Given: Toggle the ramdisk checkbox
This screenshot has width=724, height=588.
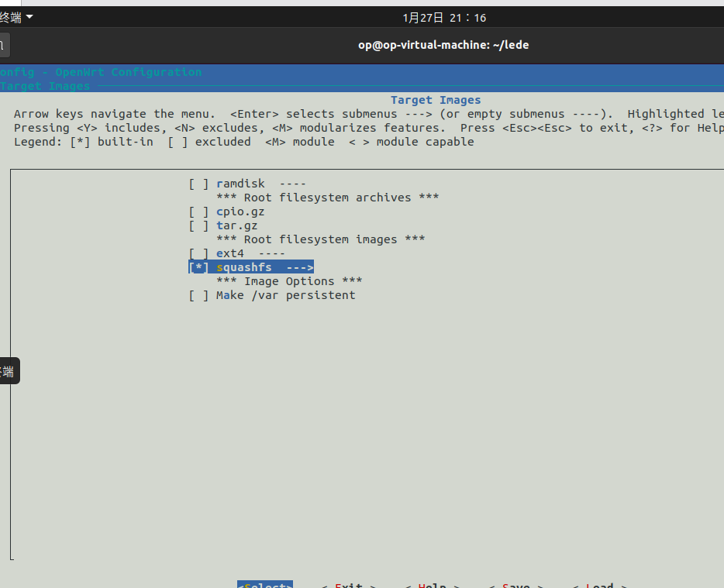Looking at the screenshot, I should [x=198, y=184].
